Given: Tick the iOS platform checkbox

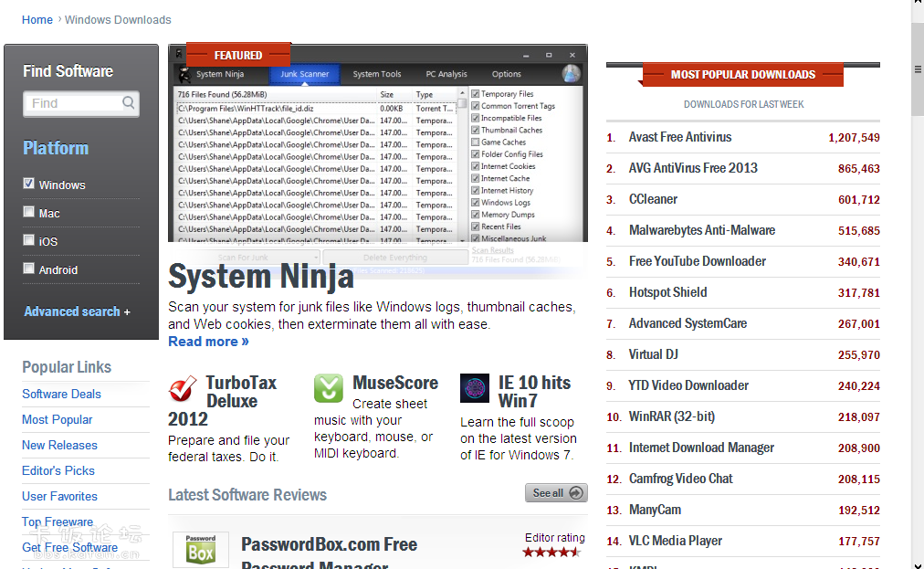Looking at the screenshot, I should click(28, 240).
